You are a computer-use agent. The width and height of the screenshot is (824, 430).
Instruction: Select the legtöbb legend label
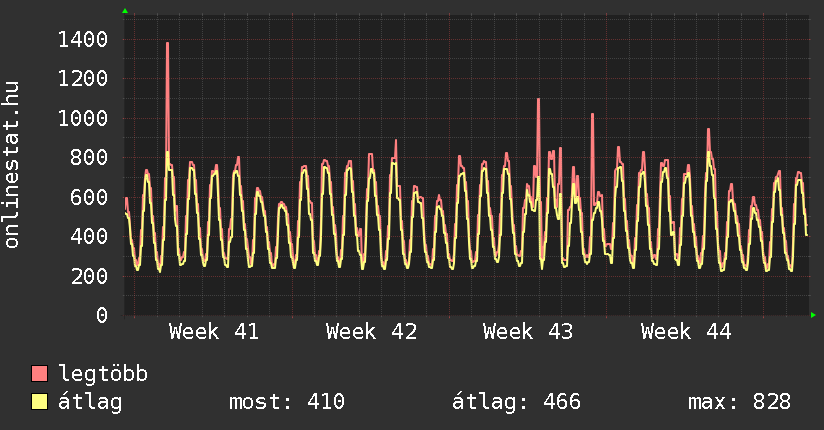(103, 375)
